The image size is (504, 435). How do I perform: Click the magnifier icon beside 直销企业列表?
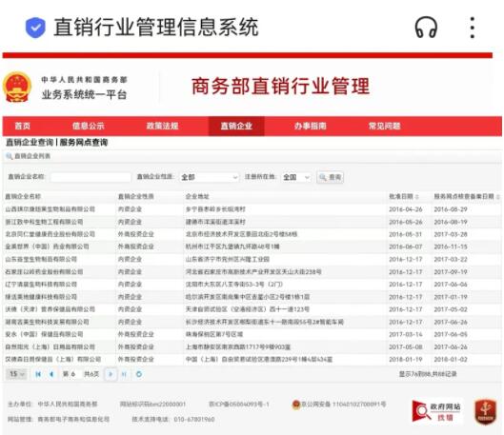[9, 156]
